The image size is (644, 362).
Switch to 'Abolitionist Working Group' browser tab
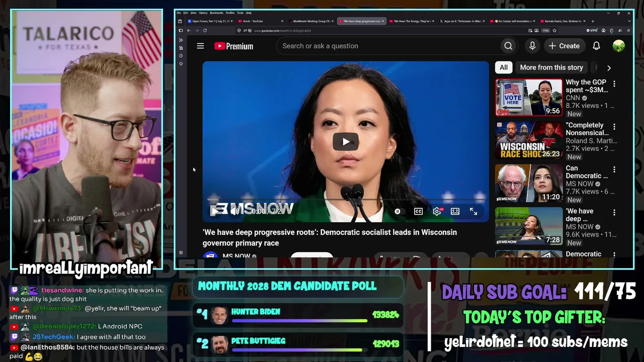tap(311, 21)
